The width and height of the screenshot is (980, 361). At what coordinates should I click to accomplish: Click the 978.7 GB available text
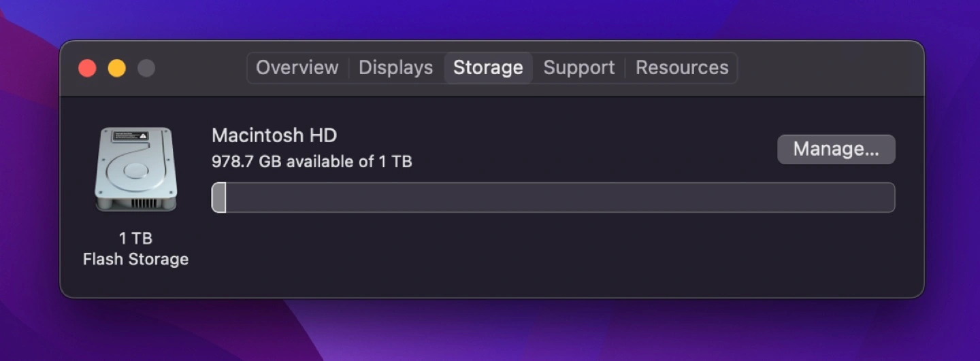(x=312, y=162)
